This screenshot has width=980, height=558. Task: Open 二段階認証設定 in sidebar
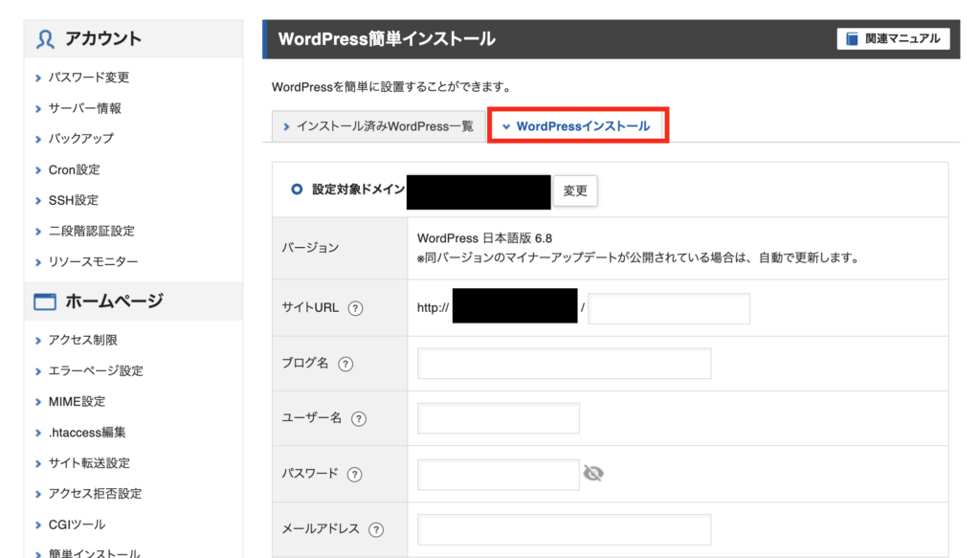(x=92, y=232)
